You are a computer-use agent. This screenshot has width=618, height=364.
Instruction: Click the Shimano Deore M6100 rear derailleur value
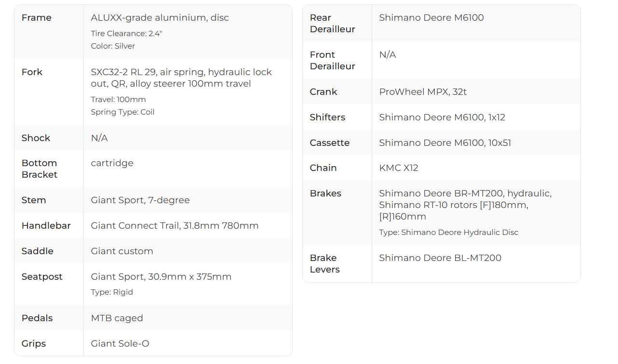pyautogui.click(x=431, y=18)
